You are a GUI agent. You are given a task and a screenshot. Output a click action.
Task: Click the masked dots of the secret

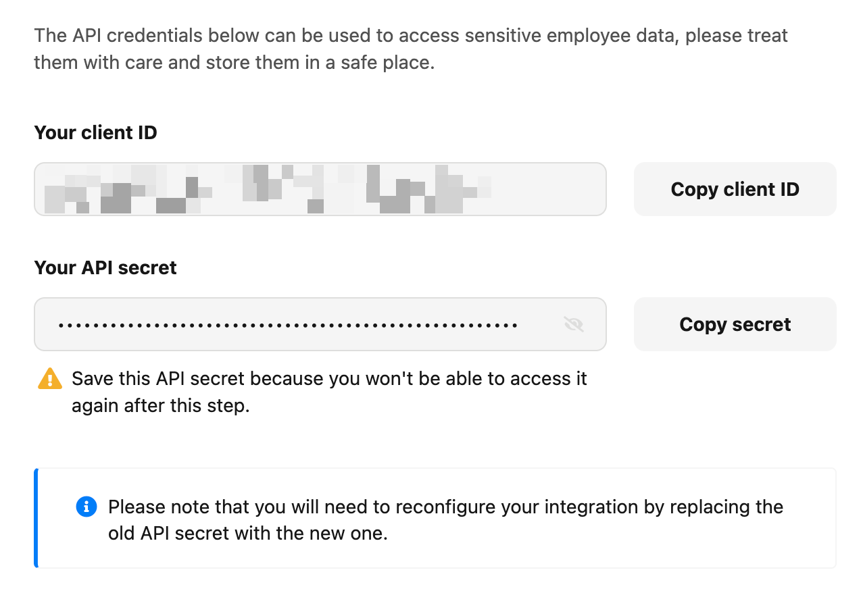[x=288, y=325]
